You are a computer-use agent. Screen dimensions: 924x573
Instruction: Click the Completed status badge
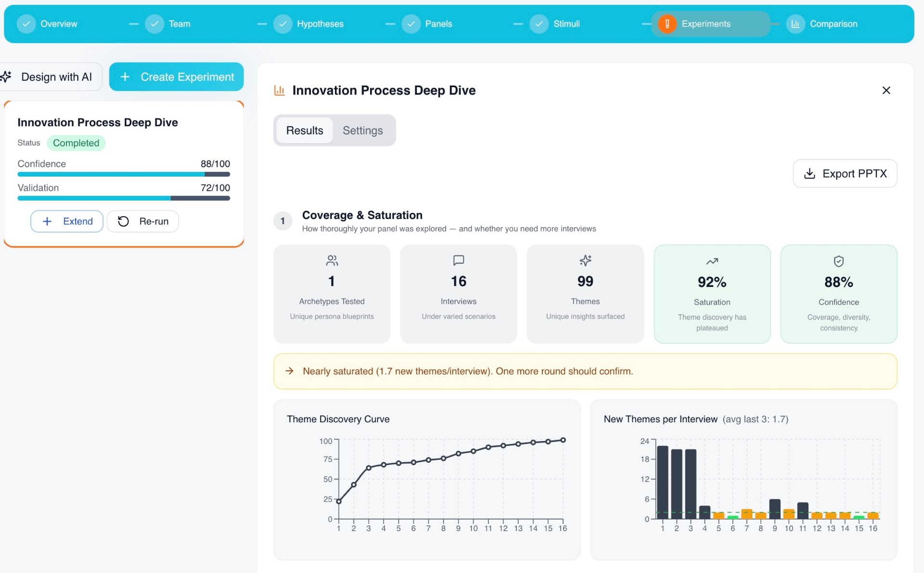[76, 143]
